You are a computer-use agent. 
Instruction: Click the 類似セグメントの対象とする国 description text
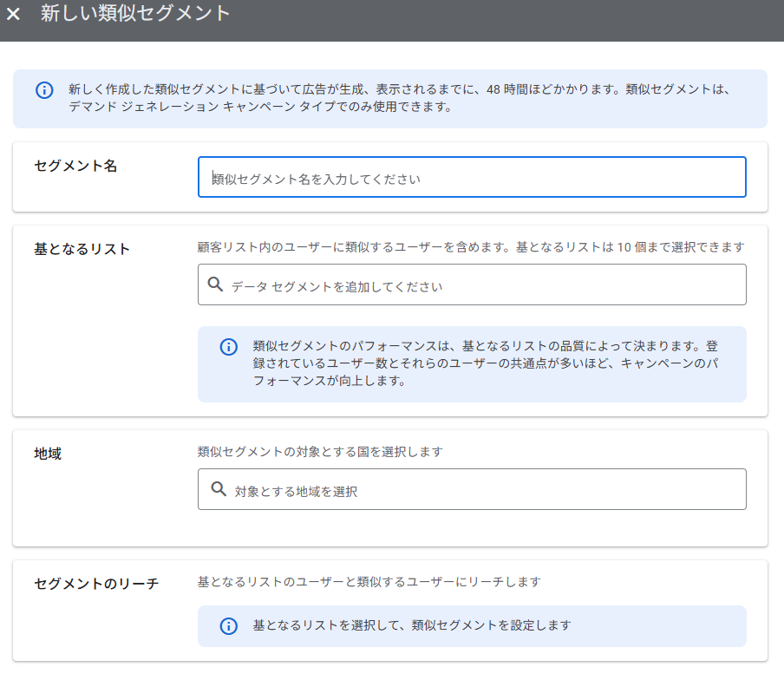click(x=320, y=452)
